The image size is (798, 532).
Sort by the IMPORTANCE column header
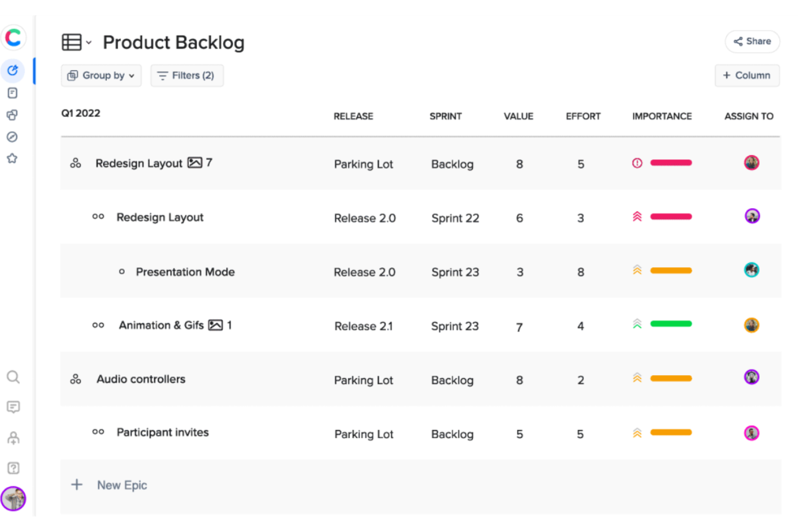[x=662, y=116]
